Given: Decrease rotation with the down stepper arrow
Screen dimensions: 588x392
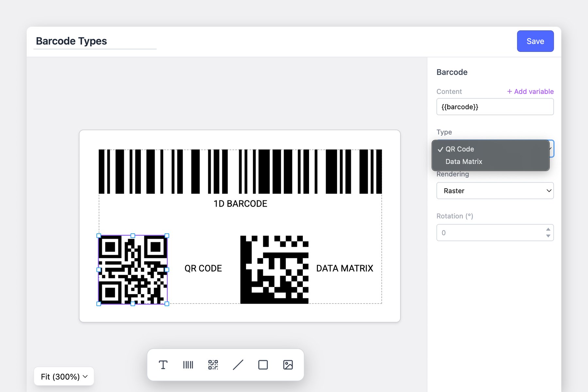Looking at the screenshot, I should click(548, 236).
